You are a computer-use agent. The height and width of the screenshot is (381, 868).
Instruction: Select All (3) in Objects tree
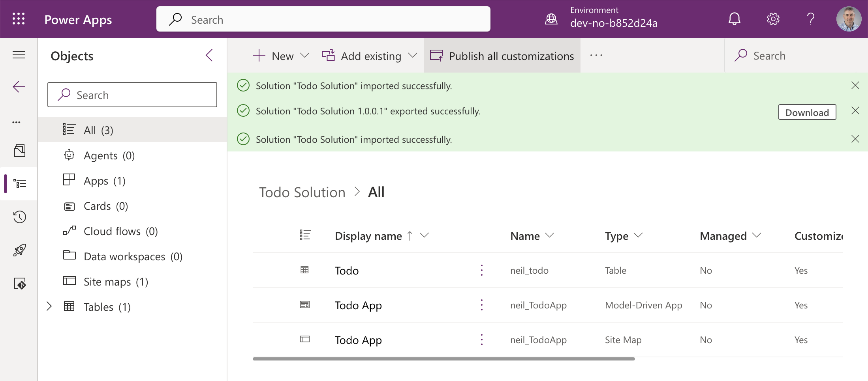pyautogui.click(x=132, y=129)
